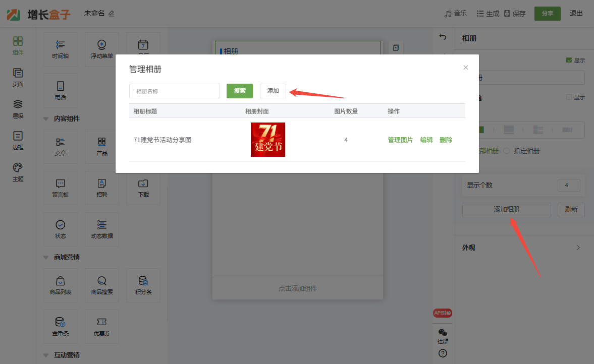Image resolution: width=594 pixels, height=364 pixels.
Task: Click the help question mark icon
Action: (x=443, y=353)
